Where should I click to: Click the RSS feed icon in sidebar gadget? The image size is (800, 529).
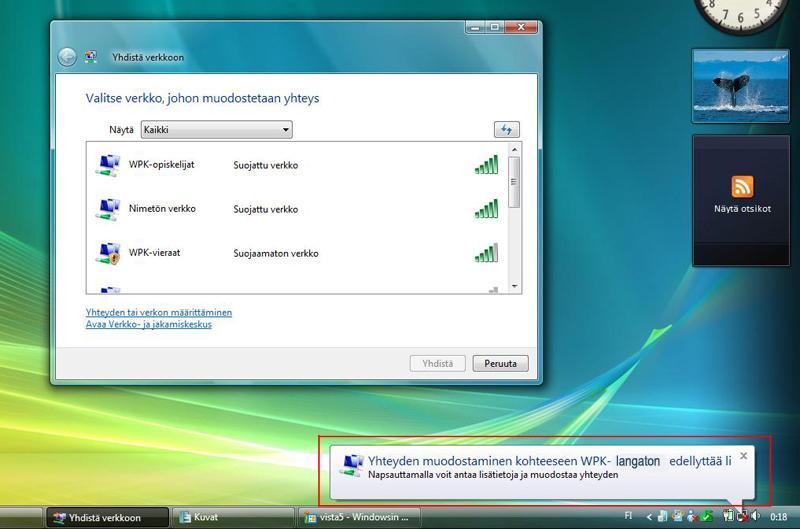pyautogui.click(x=742, y=186)
